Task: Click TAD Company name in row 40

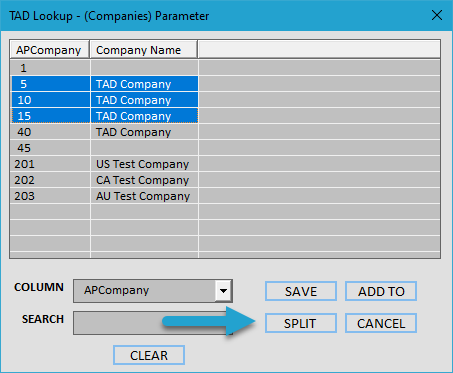Action: click(x=144, y=132)
